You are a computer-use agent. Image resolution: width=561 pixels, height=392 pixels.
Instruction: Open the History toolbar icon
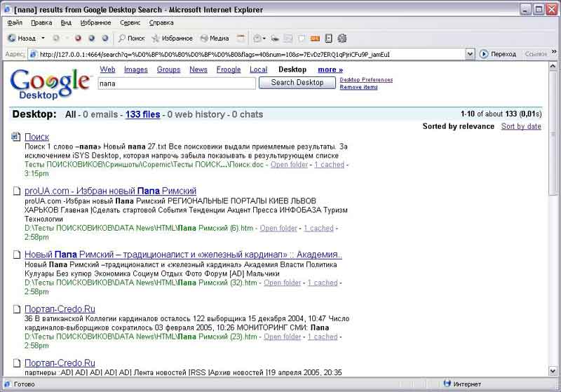click(x=241, y=39)
